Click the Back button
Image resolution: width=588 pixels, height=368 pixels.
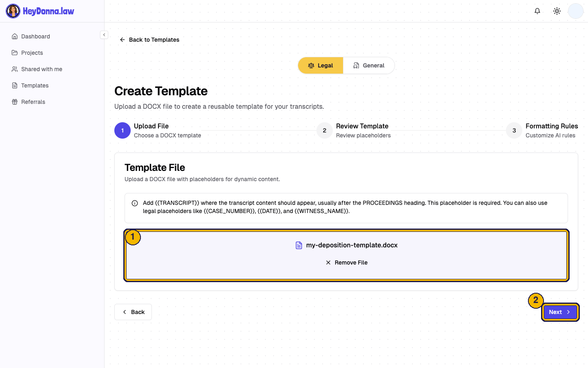(133, 312)
